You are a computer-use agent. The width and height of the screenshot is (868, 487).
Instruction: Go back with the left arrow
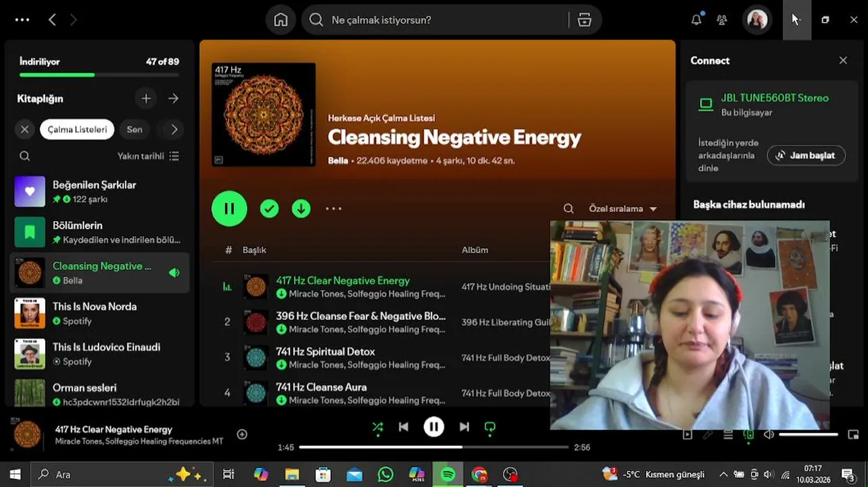click(x=52, y=20)
